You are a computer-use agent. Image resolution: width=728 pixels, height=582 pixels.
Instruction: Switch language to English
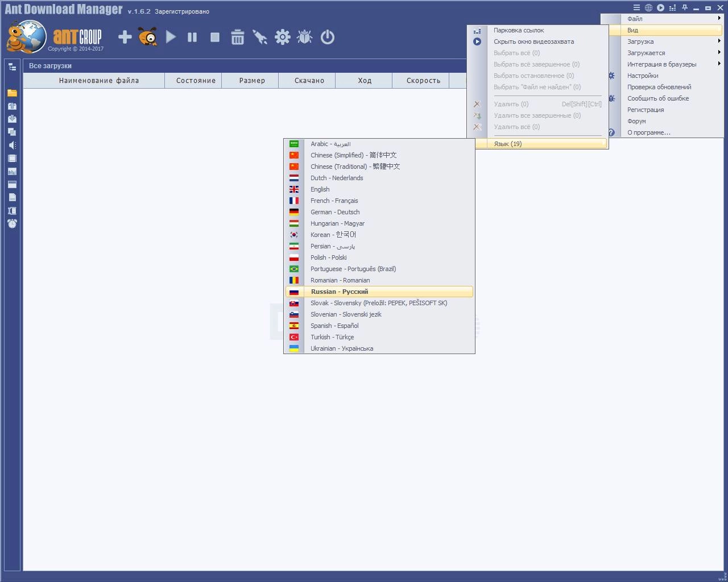379,189
